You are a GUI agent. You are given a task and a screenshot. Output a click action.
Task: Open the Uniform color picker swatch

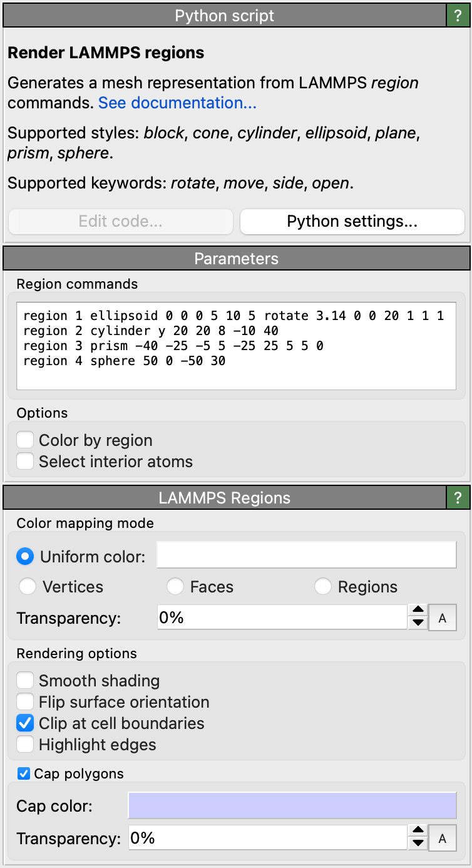(x=306, y=555)
